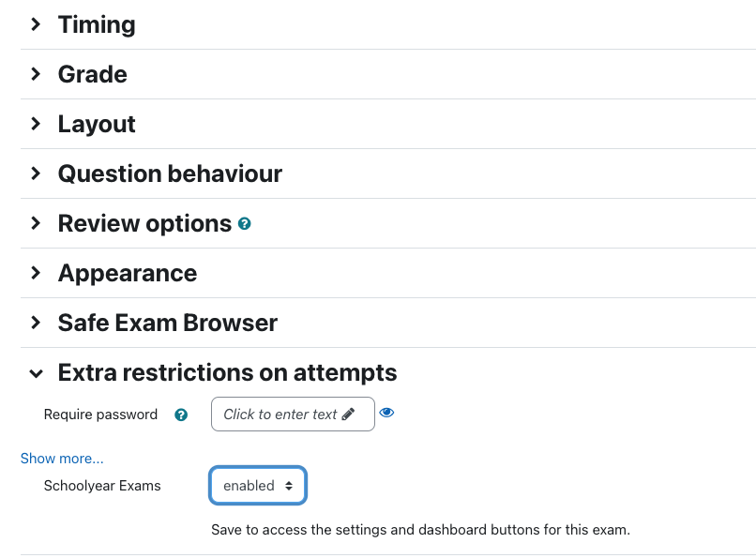This screenshot has height=558, width=756.
Task: Click the Grade section heading
Action: click(x=93, y=74)
